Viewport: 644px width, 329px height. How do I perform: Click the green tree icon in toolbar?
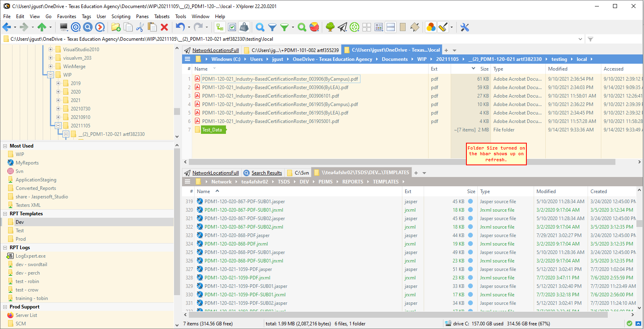pos(330,27)
